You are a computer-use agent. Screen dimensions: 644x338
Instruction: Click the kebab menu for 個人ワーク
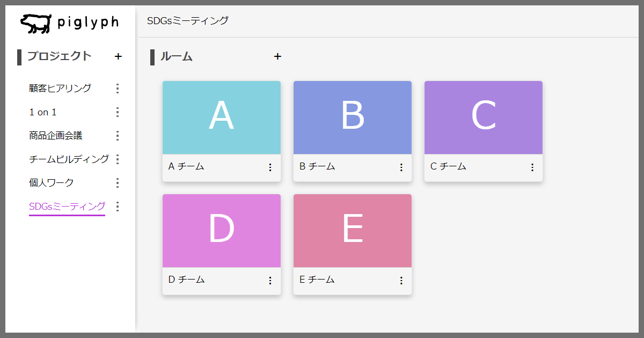118,183
